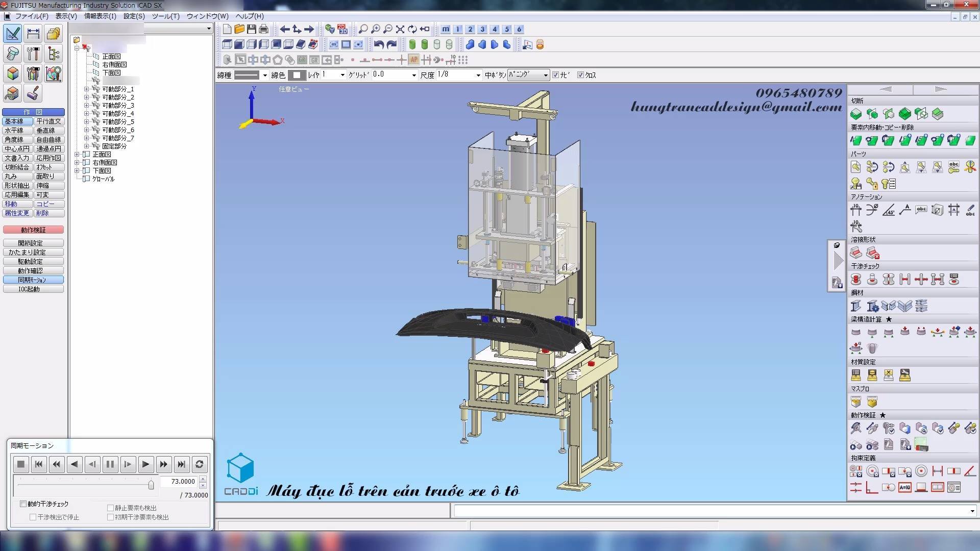Click the pause button in 同期モーション
Viewport: 980px width, 551px height.
click(x=110, y=464)
